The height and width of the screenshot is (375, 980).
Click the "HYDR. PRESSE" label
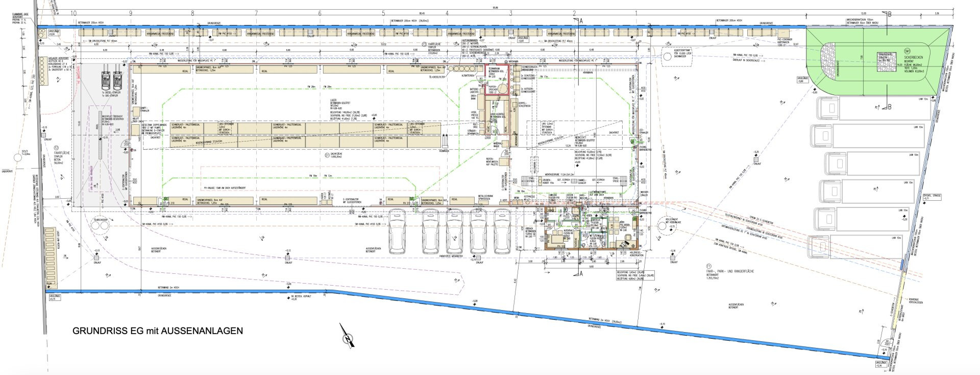click(475, 114)
